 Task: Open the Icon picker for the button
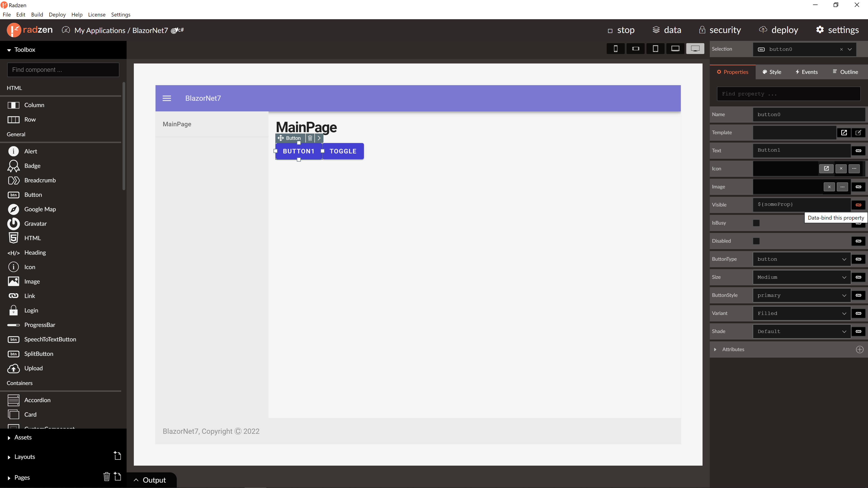tap(854, 169)
